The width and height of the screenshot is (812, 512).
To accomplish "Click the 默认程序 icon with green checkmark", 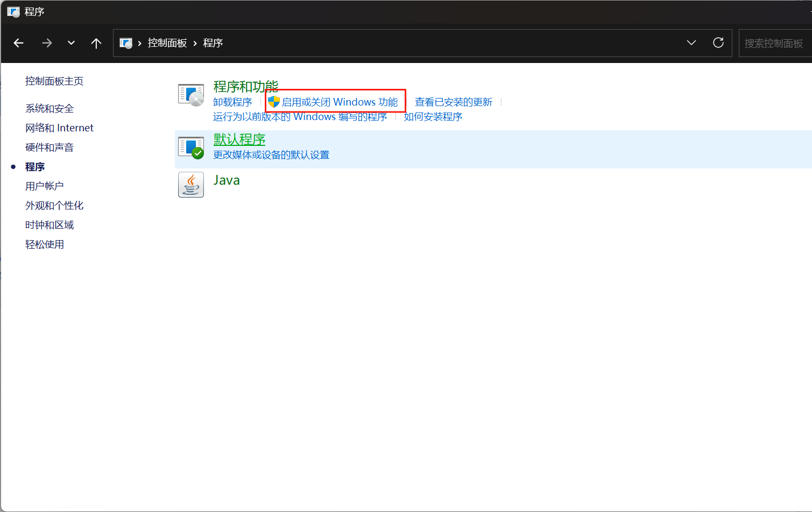I will 191,148.
